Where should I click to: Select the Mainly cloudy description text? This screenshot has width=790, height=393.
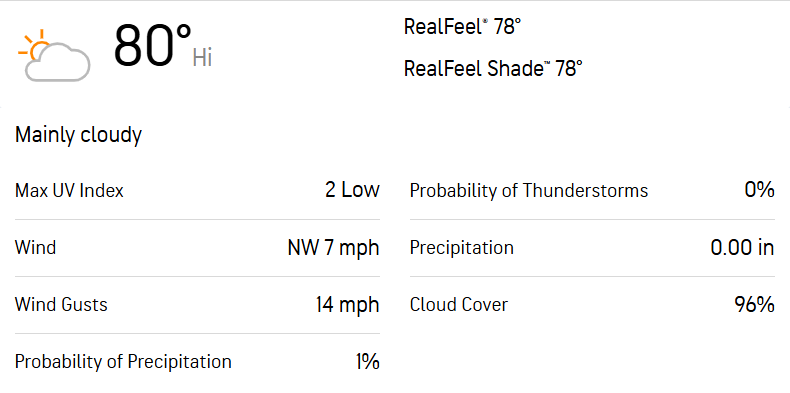[79, 135]
